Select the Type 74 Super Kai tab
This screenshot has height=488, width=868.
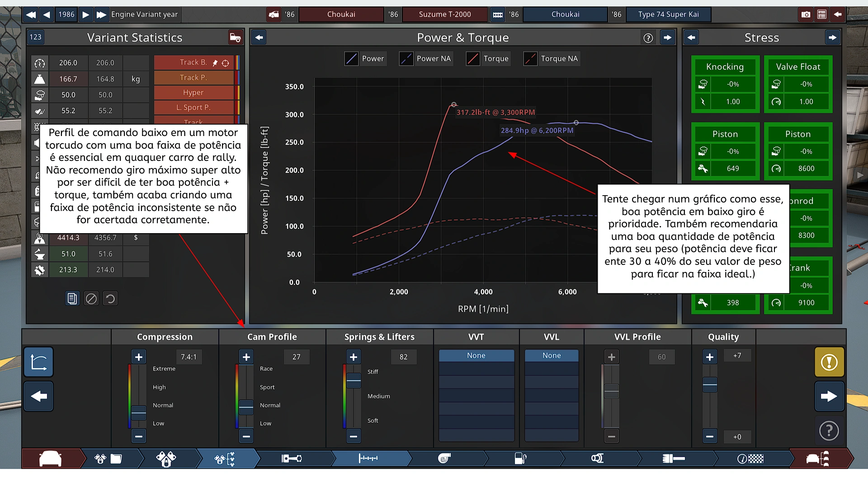(x=668, y=14)
